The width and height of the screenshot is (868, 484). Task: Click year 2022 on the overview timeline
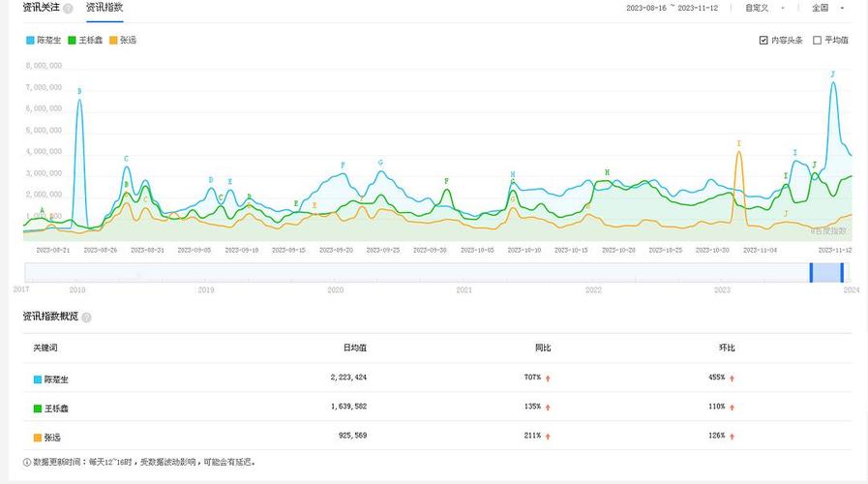pyautogui.click(x=593, y=290)
